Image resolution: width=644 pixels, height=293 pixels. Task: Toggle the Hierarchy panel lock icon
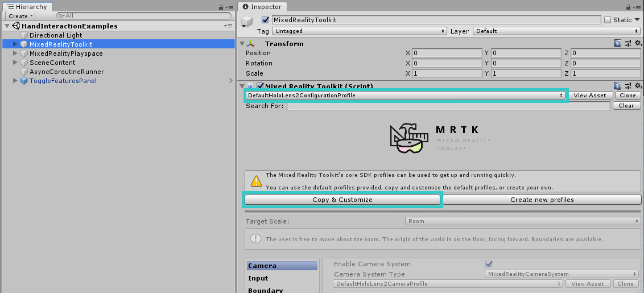point(221,7)
